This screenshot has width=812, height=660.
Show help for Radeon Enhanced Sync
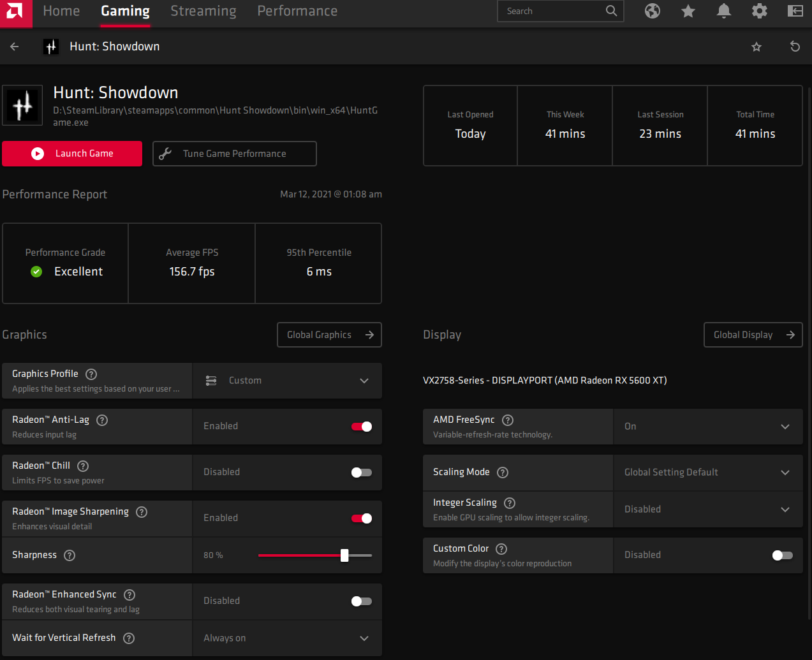tap(129, 595)
